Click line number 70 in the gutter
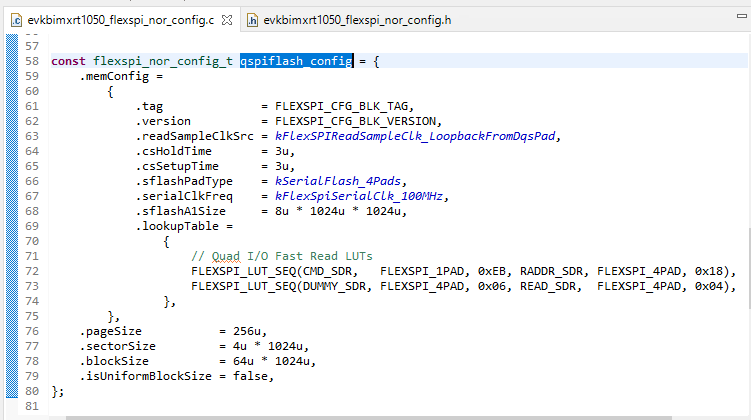 pos(30,241)
